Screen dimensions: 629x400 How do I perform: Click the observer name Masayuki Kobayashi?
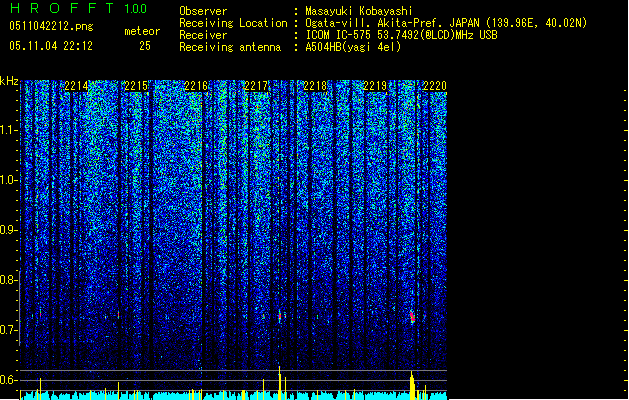[359, 11]
